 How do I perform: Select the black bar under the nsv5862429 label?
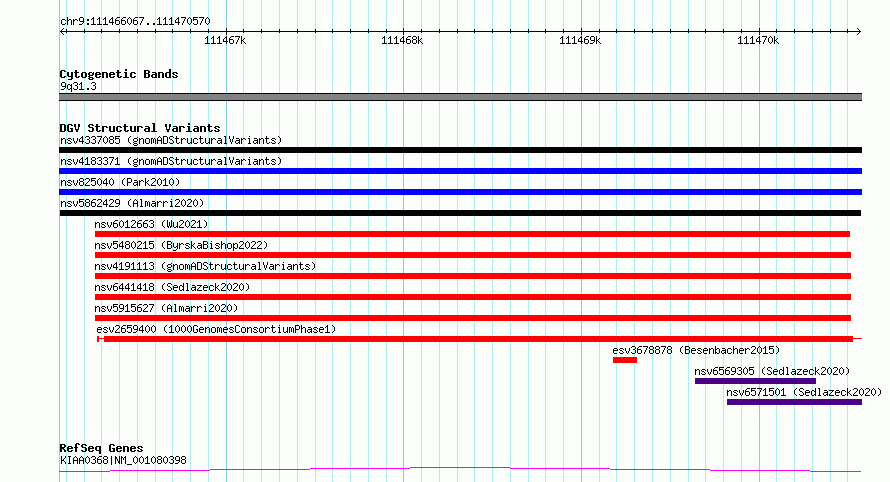point(460,213)
